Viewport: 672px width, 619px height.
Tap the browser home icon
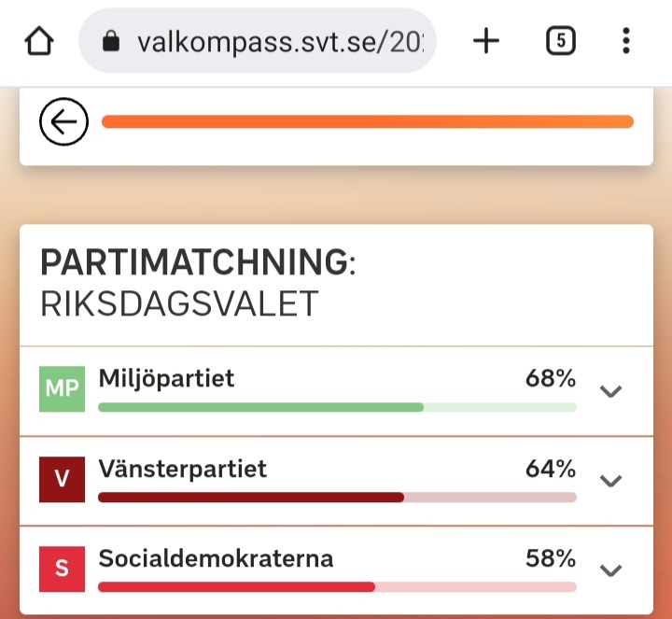tap(39, 41)
